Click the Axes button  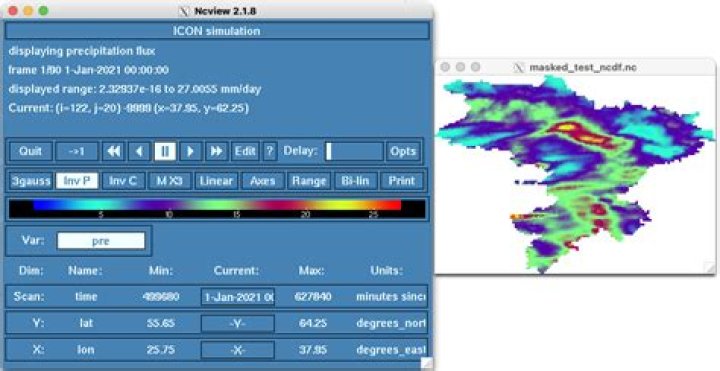[x=262, y=181]
